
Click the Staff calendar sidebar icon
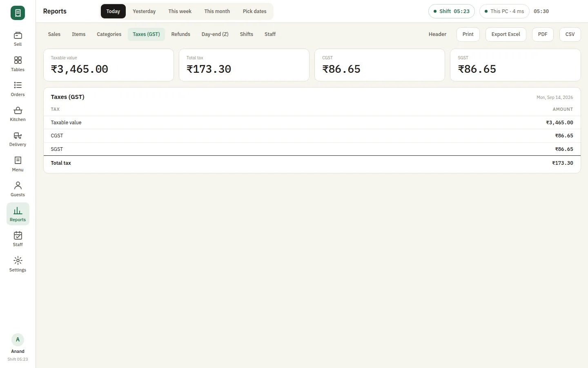click(18, 236)
